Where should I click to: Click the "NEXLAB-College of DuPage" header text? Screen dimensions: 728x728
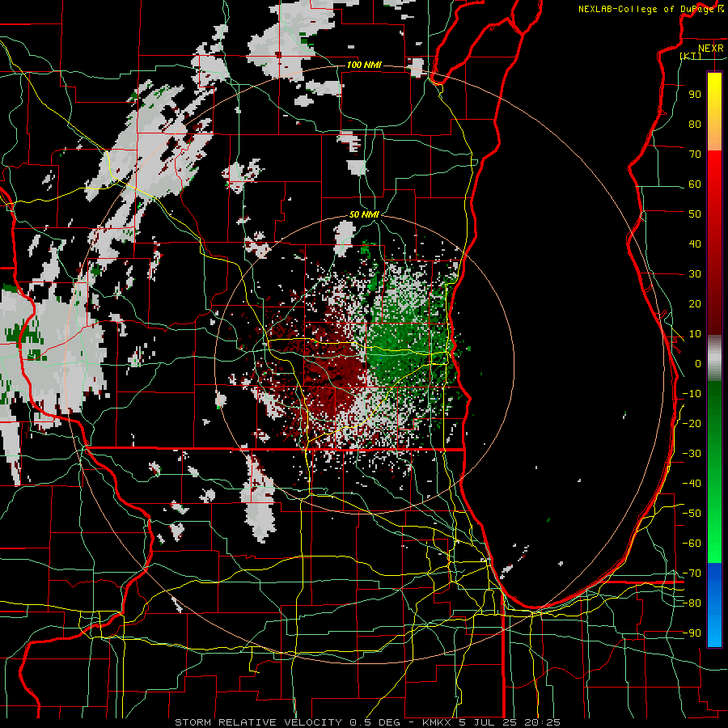pos(646,9)
